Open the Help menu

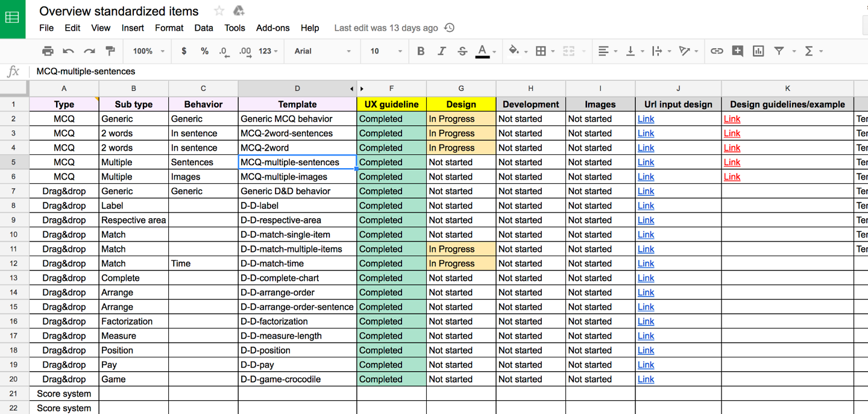310,28
